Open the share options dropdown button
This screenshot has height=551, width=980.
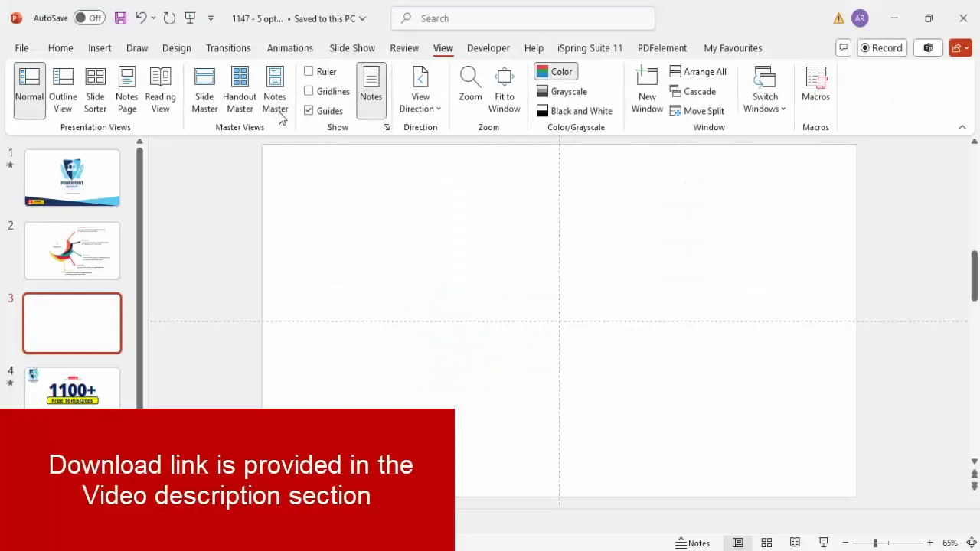(960, 47)
